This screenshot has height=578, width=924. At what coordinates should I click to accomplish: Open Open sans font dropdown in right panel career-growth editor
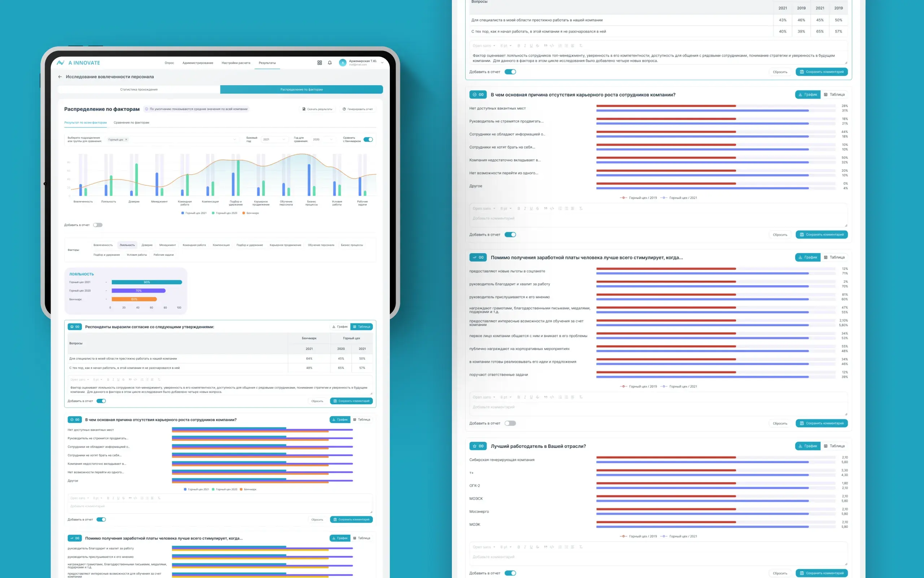[x=484, y=208]
